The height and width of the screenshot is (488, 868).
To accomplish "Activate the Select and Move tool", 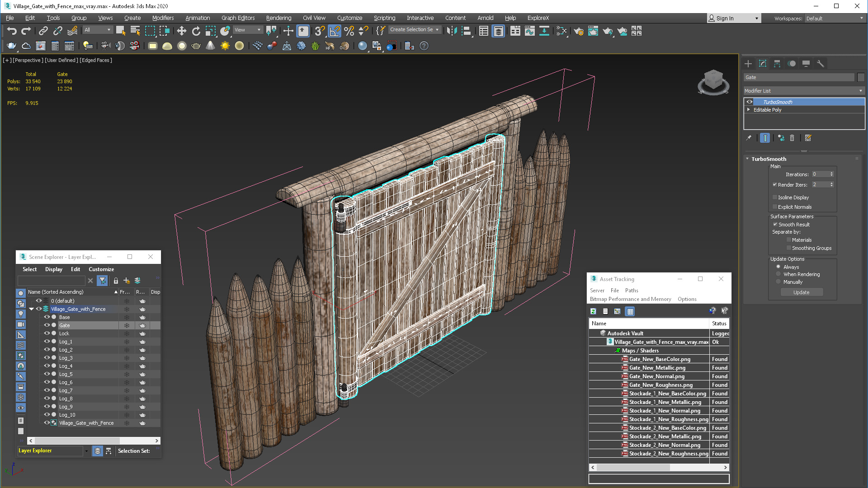I will (181, 31).
